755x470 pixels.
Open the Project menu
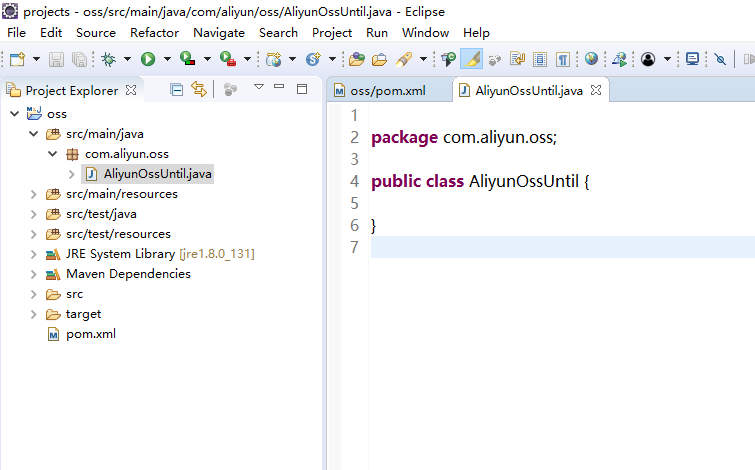[332, 33]
